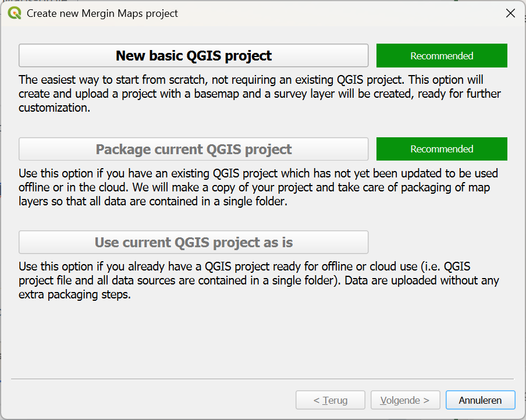The width and height of the screenshot is (526, 420).
Task: Close the Create new Mergin Maps project dialog
Action: (x=510, y=13)
